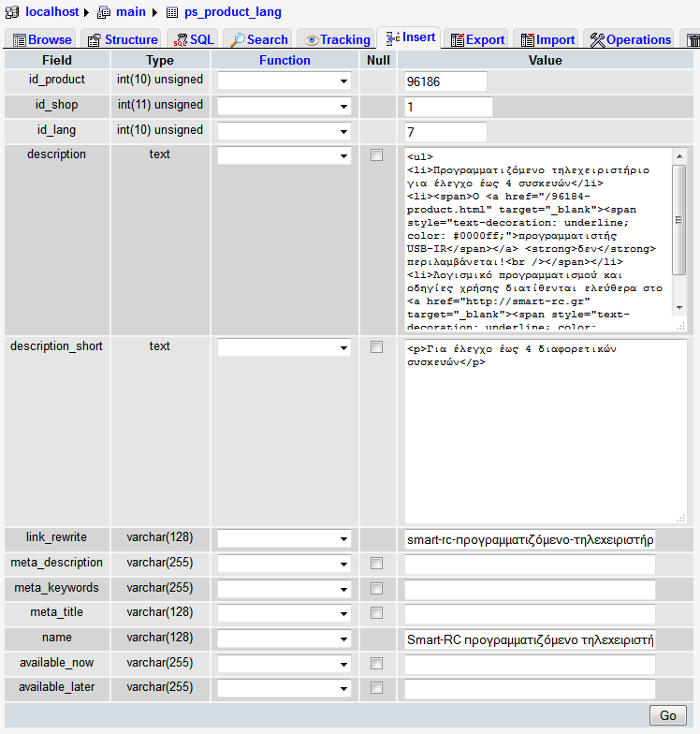The height and width of the screenshot is (734, 700).
Task: Click the available_later value field
Action: (530, 689)
